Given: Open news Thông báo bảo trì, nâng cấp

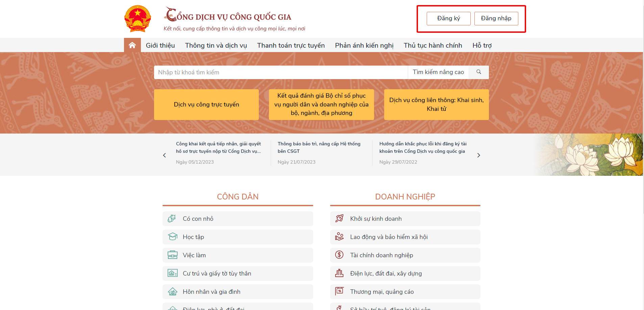Looking at the screenshot, I should [319, 147].
